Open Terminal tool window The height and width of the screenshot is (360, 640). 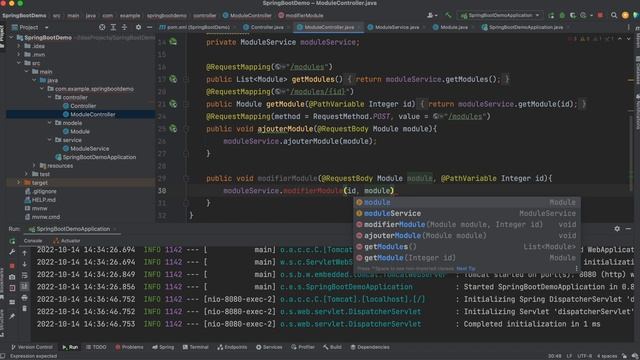(196, 347)
